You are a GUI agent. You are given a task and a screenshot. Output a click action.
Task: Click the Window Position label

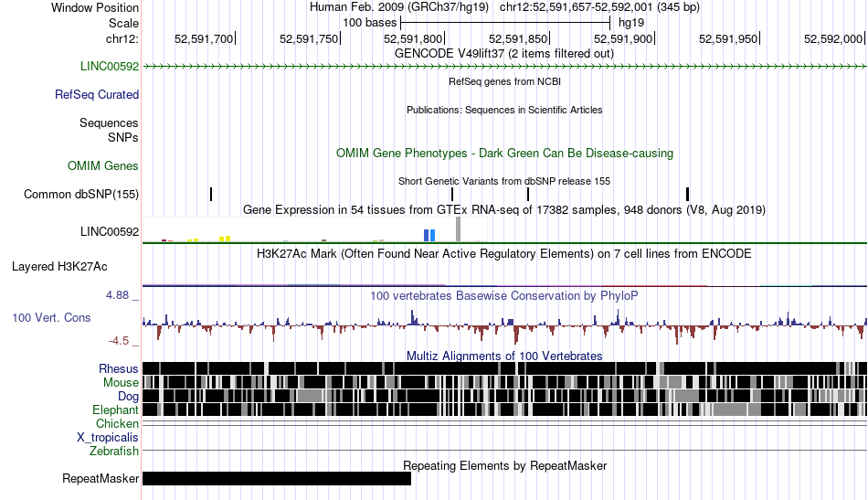pos(95,7)
